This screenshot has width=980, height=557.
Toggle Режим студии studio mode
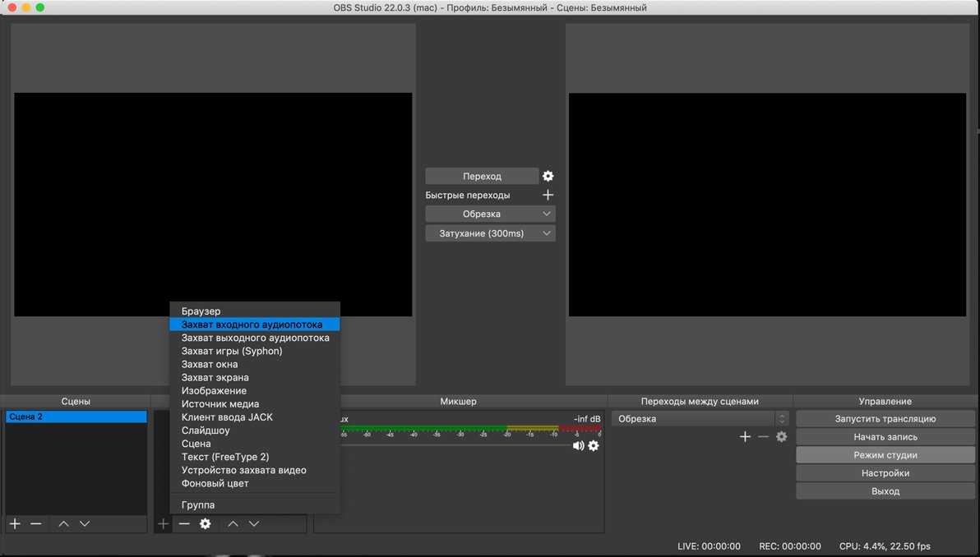tap(885, 455)
